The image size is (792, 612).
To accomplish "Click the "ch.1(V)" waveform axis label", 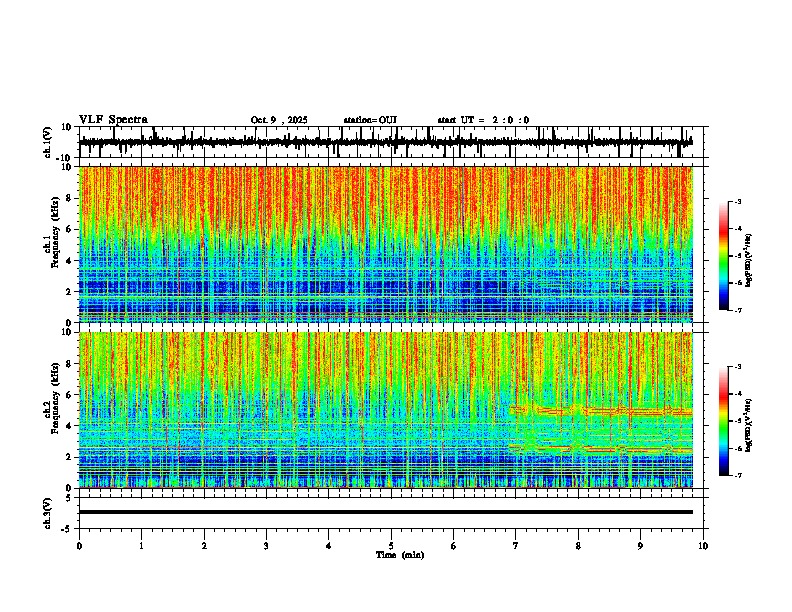I will tap(48, 142).
